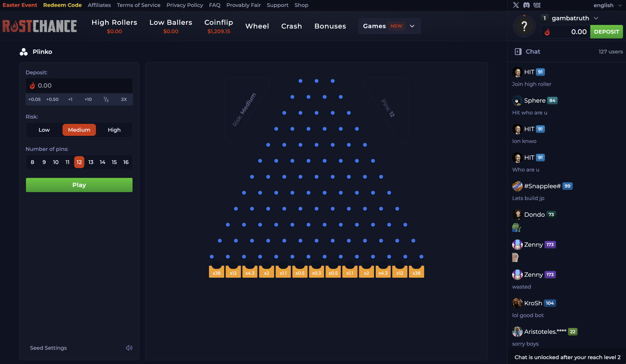
Task: Expand the Games dropdown menu
Action: (x=389, y=26)
